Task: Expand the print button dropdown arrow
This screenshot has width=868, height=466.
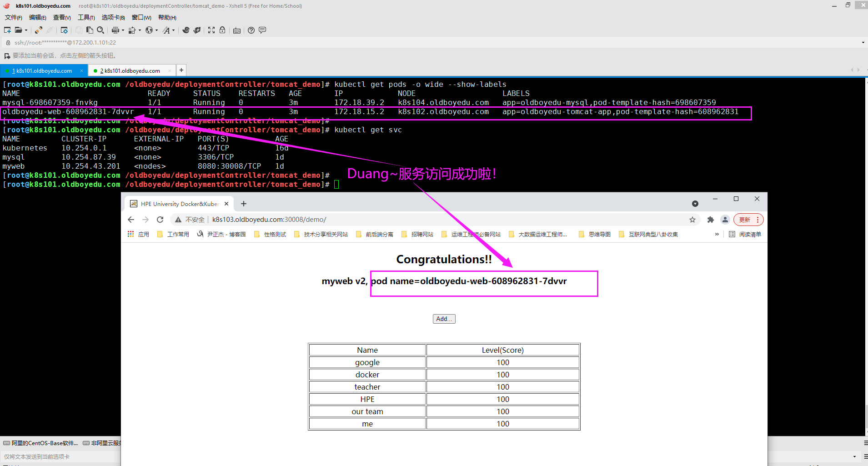Action: [x=123, y=30]
